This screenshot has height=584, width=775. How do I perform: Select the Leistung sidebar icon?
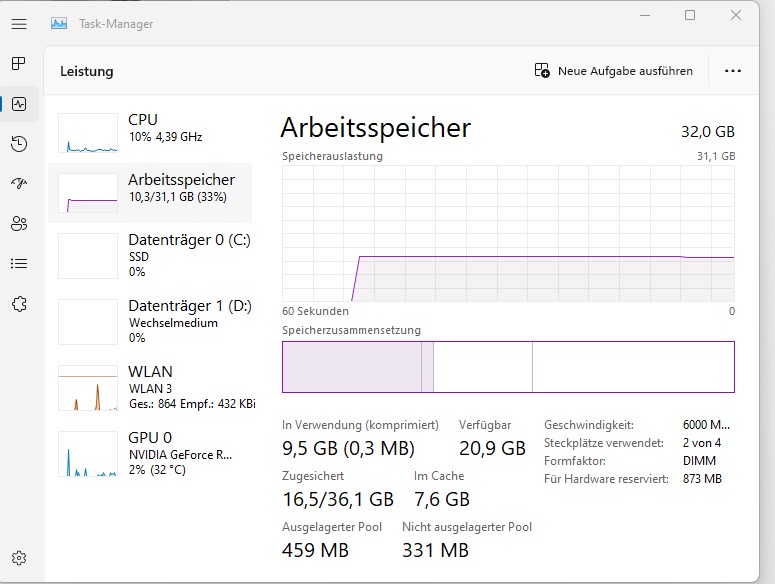19,104
